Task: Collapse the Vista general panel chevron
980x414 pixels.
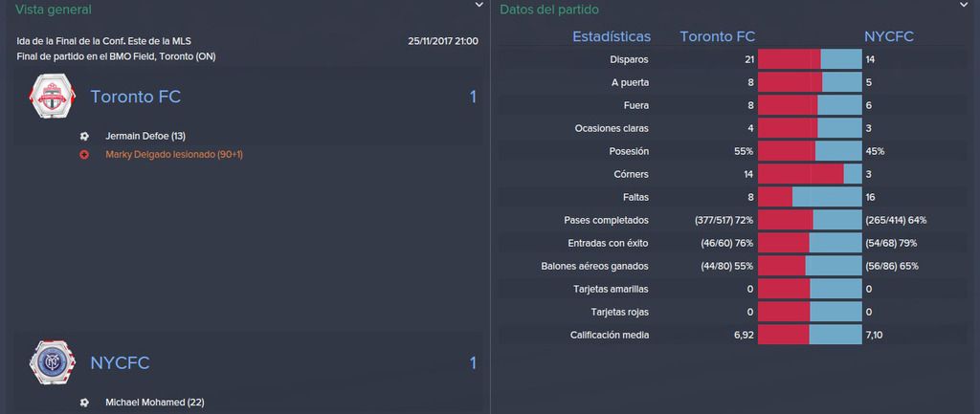Action: (x=479, y=5)
